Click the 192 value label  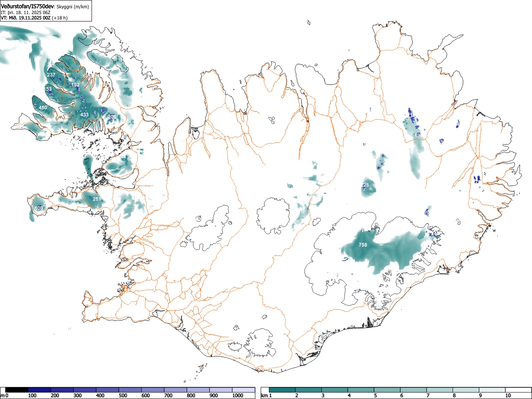[75, 85]
